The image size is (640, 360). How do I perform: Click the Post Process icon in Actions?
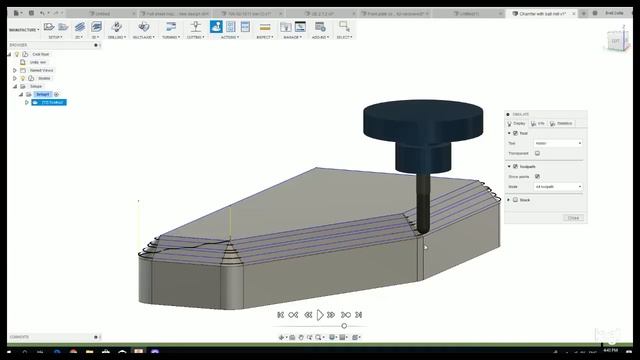click(231, 27)
